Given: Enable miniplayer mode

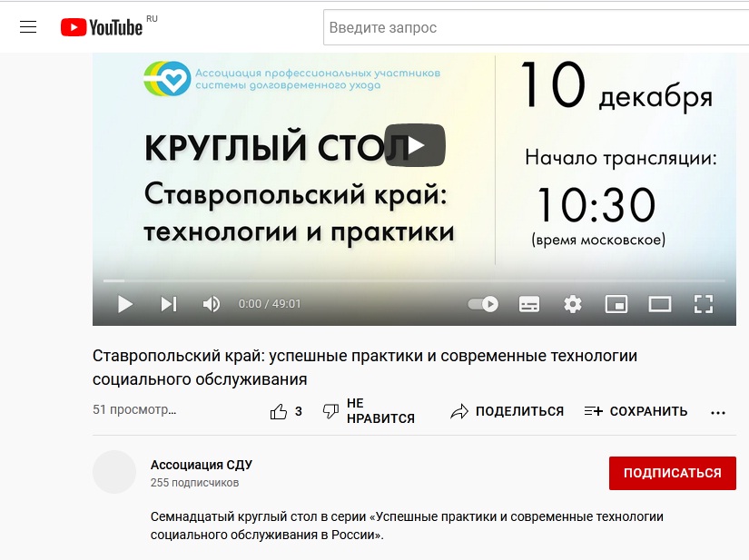Looking at the screenshot, I should pyautogui.click(x=616, y=304).
